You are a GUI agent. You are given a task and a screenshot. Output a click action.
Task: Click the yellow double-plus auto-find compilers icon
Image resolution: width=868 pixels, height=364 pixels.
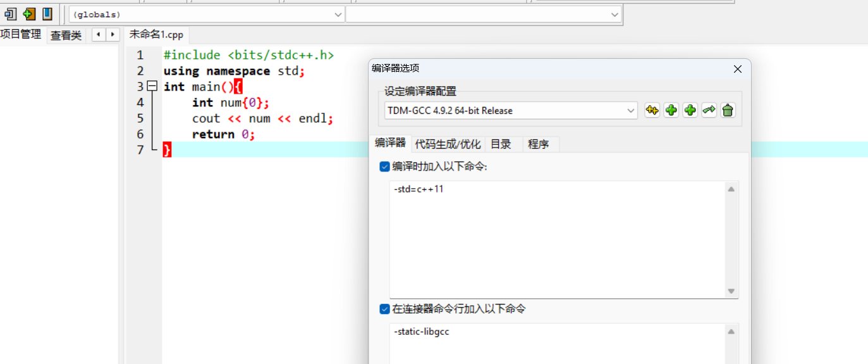pos(652,110)
